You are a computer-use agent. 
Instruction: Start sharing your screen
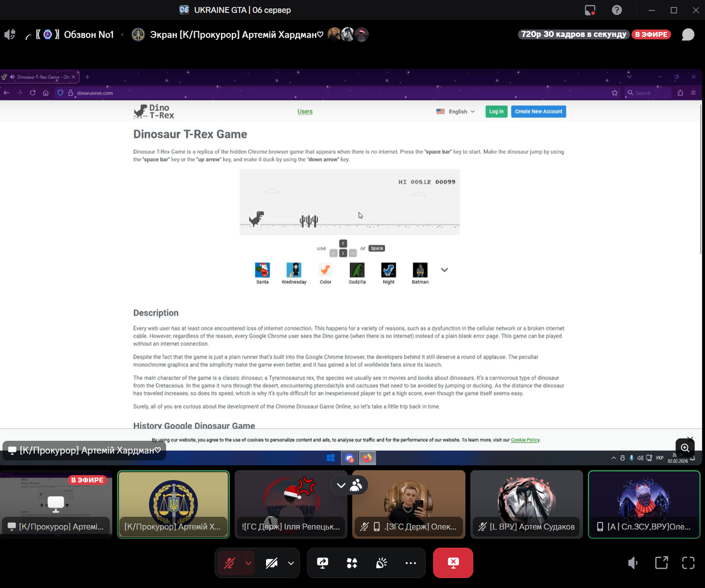[x=323, y=563]
